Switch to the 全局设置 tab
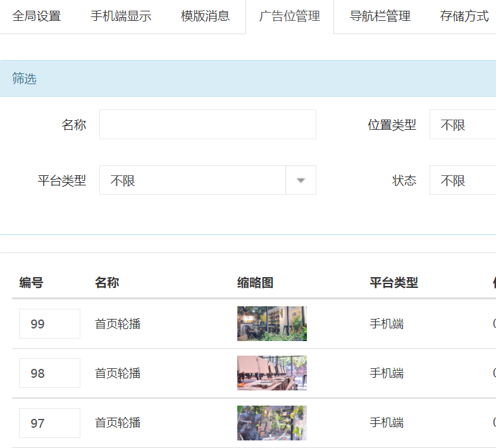This screenshot has width=496, height=448. (x=37, y=16)
